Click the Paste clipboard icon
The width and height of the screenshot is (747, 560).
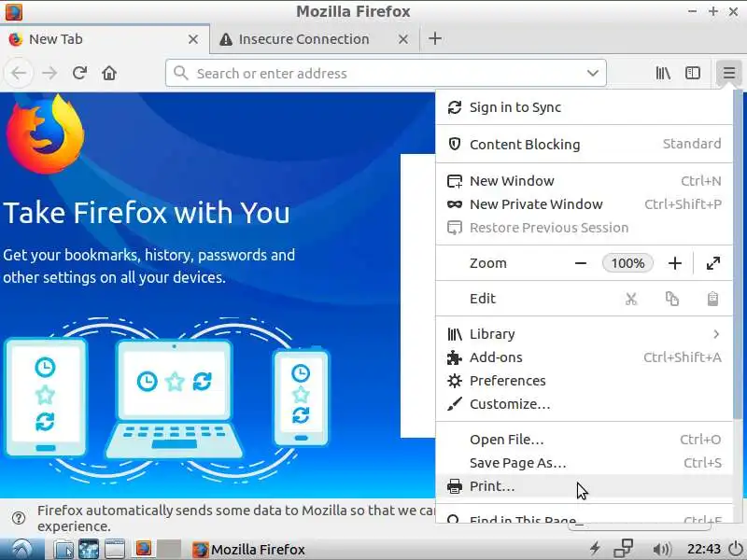click(712, 299)
